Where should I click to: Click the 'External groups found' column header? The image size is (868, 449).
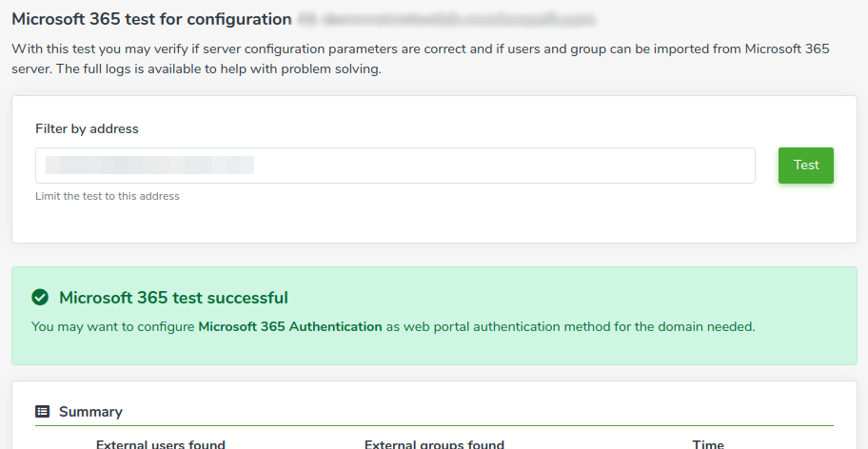pos(435,443)
